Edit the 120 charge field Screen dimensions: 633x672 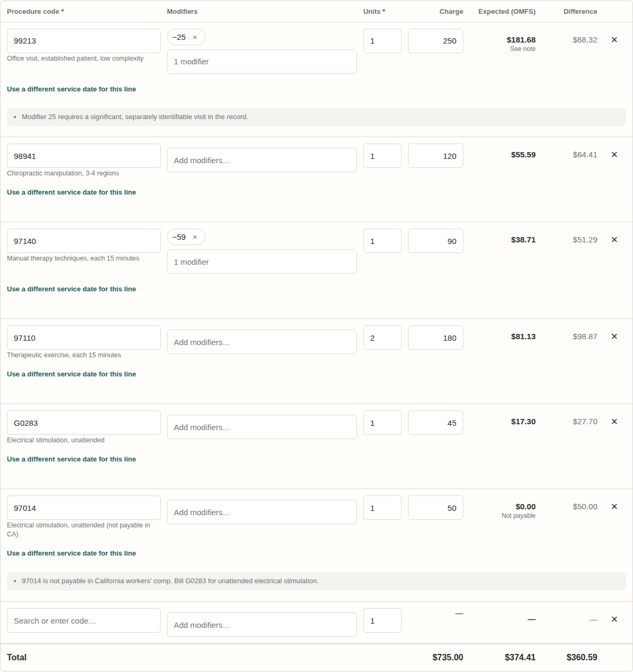(436, 156)
